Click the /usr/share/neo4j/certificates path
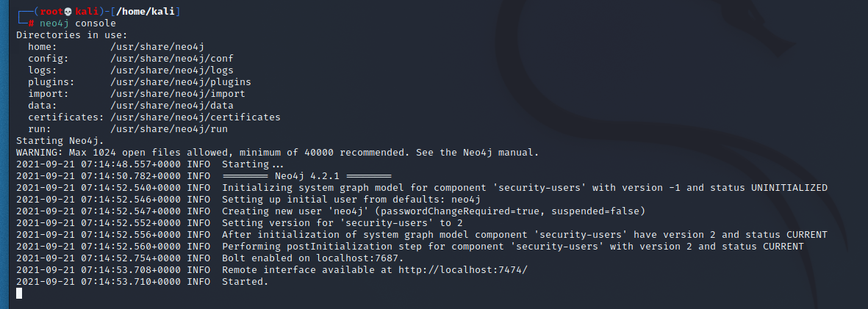This screenshot has height=309, width=868. pos(196,117)
